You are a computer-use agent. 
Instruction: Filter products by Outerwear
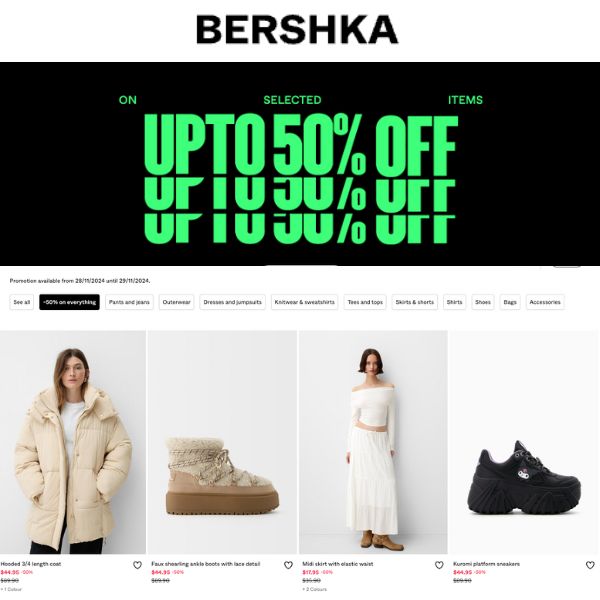click(x=176, y=302)
